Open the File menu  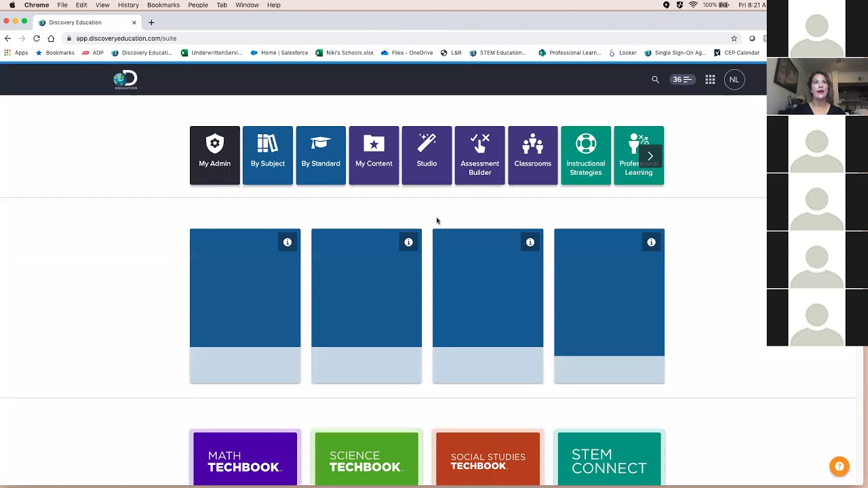click(62, 5)
